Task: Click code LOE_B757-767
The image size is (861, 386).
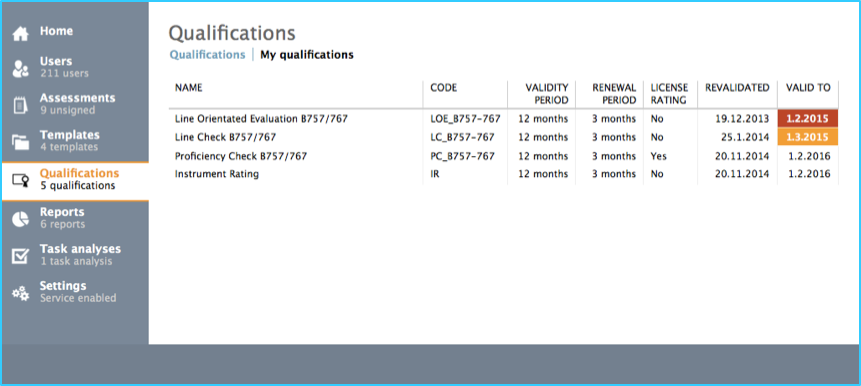Action: tap(466, 119)
